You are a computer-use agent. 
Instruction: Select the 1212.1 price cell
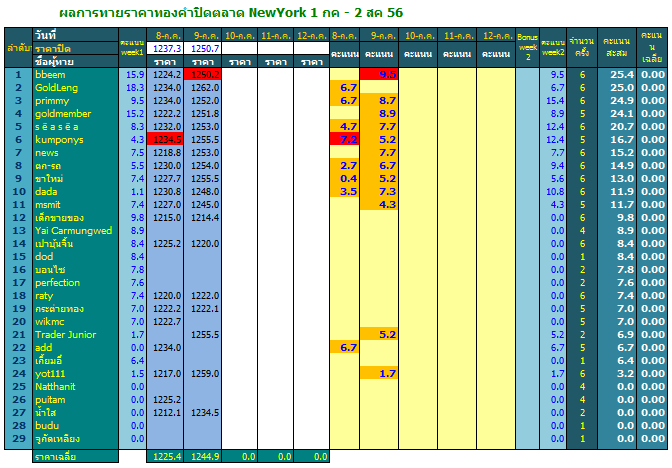pyautogui.click(x=165, y=413)
